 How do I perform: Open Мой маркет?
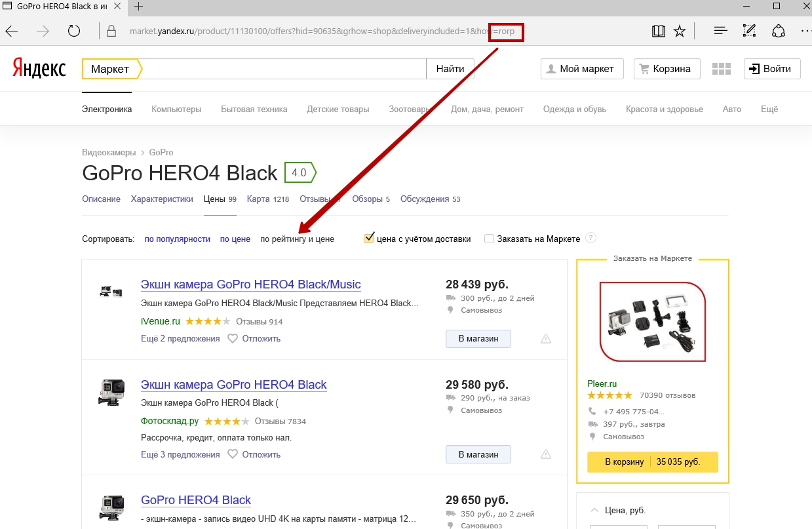[581, 69]
